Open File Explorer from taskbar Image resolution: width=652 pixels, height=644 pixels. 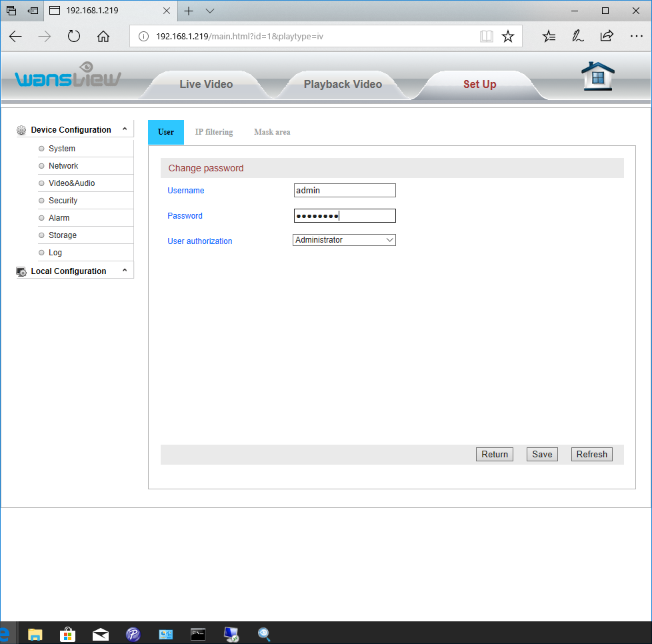[35, 635]
